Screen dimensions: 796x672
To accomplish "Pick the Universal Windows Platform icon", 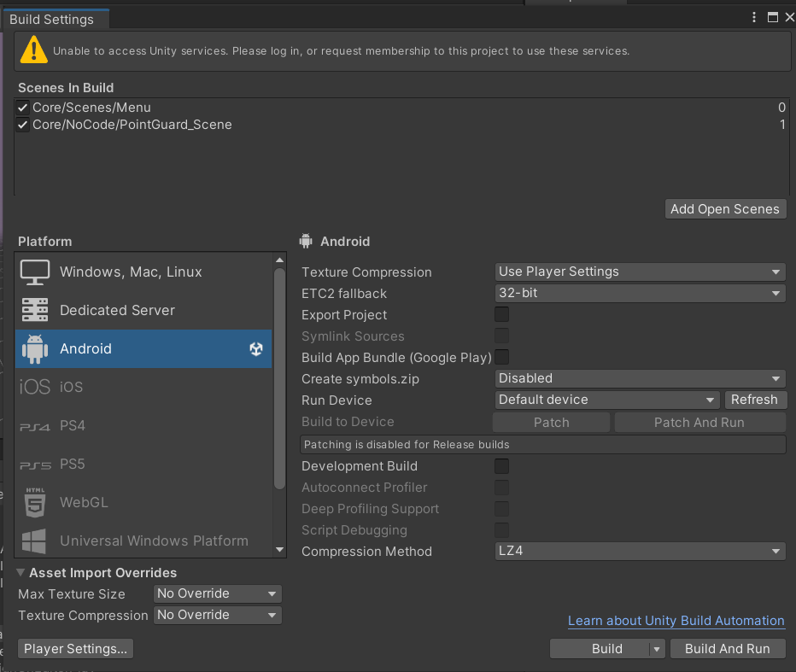I will tap(35, 541).
